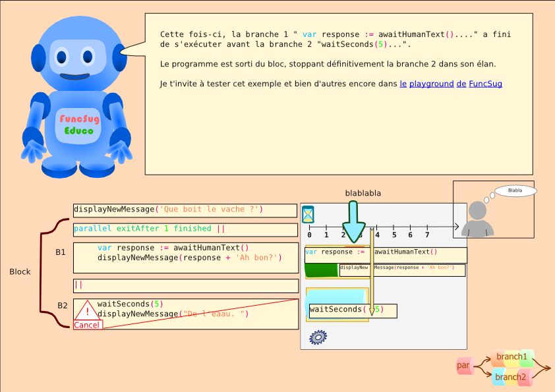Open the playground link
The width and height of the screenshot is (555, 392).
tap(430, 84)
